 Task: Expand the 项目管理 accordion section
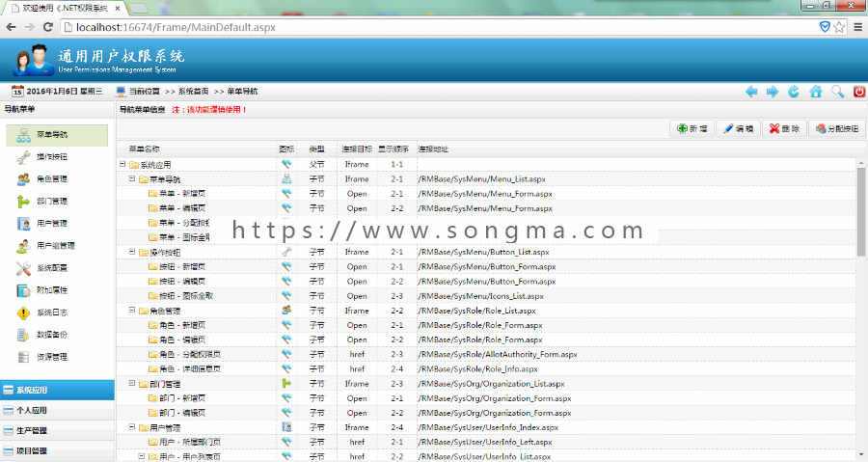pyautogui.click(x=57, y=451)
